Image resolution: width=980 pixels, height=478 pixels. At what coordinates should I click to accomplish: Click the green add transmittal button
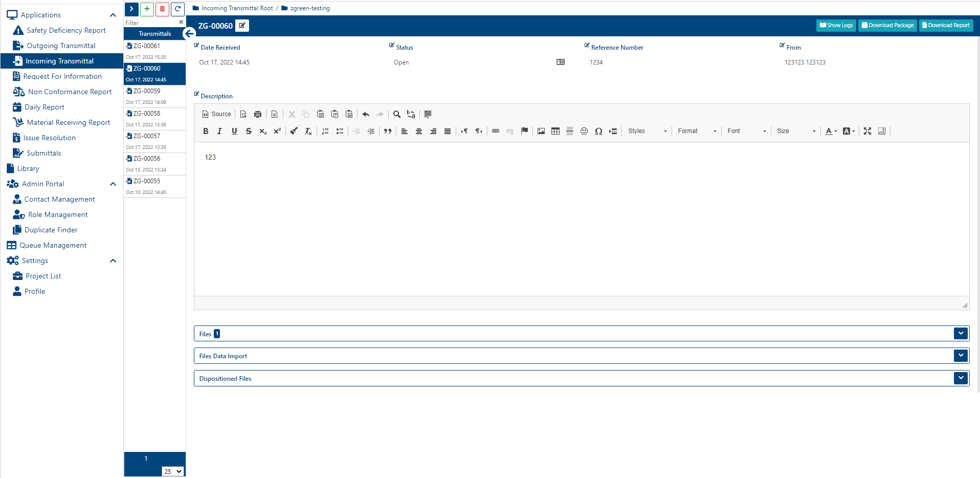point(147,9)
